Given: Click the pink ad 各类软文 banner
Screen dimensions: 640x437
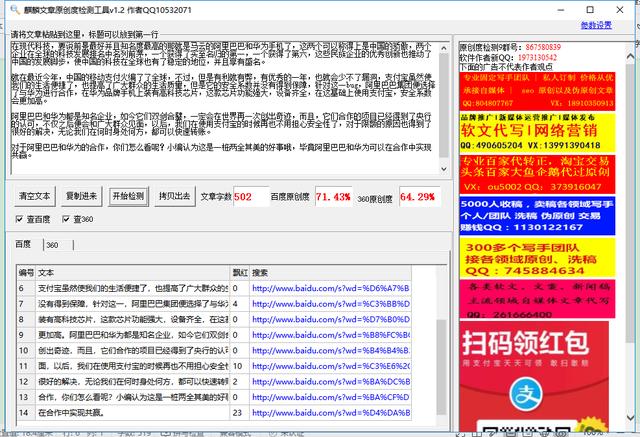Looking at the screenshot, I should pyautogui.click(x=537, y=299).
